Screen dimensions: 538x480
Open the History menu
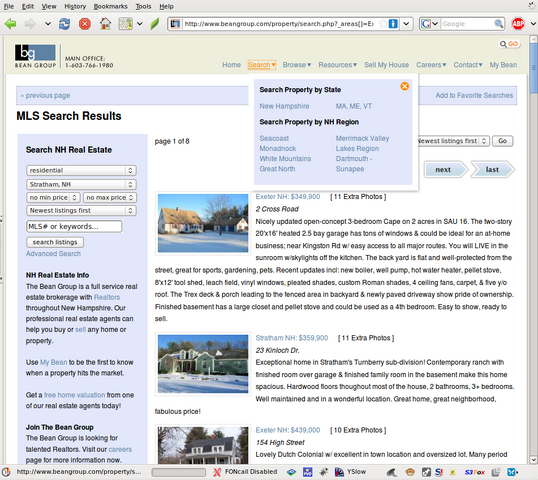75,6
